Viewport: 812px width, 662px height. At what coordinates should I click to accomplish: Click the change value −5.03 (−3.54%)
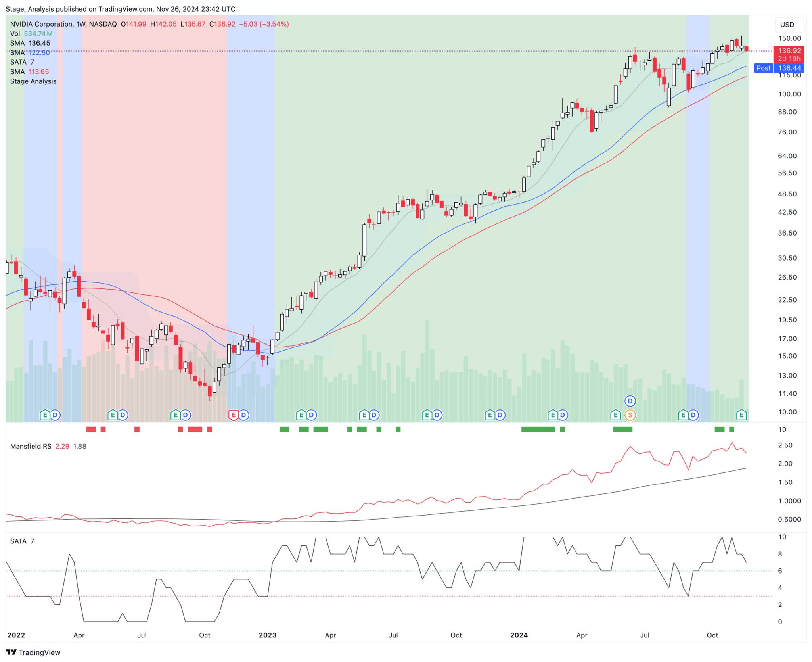pos(264,24)
